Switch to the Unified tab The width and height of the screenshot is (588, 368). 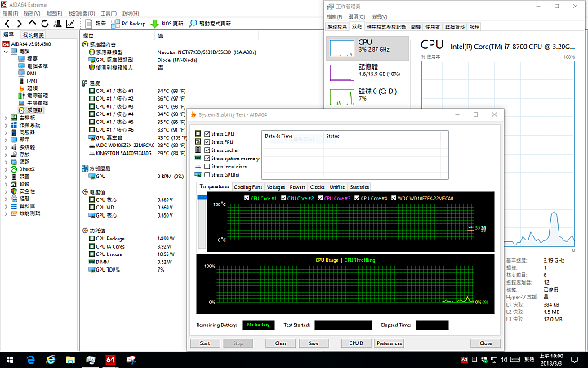[x=337, y=187]
